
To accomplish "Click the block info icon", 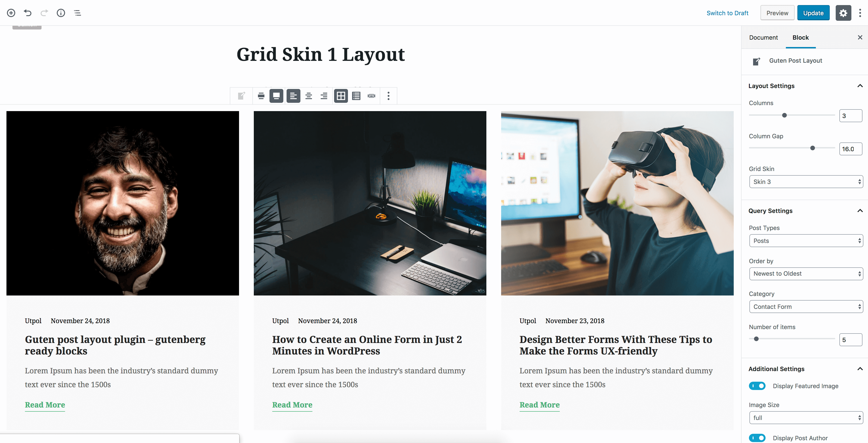I will point(60,12).
